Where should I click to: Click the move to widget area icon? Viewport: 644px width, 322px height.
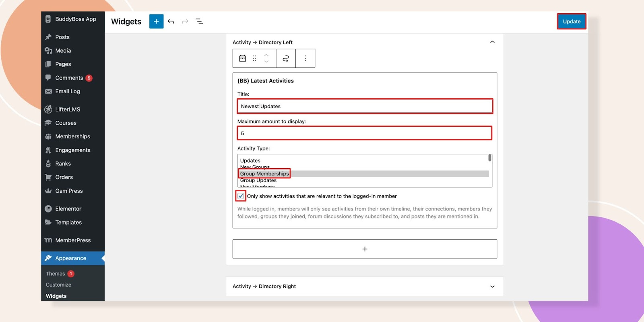[x=286, y=58]
